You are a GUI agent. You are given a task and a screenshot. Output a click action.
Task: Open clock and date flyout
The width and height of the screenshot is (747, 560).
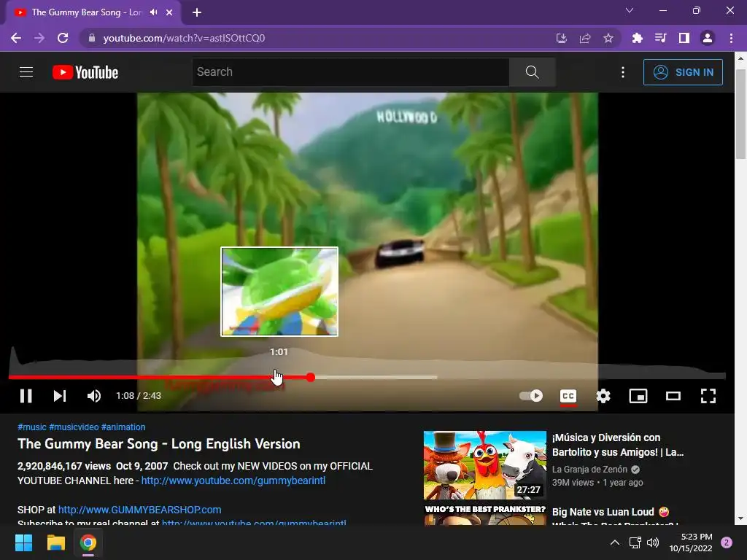(691, 542)
